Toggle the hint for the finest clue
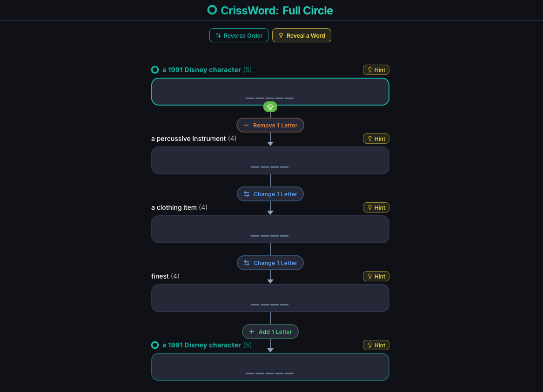543x392 pixels. 376,276
